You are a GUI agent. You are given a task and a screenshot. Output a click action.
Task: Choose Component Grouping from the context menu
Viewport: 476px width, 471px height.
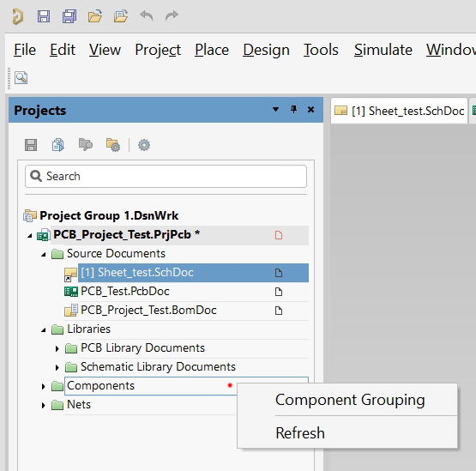pos(347,400)
